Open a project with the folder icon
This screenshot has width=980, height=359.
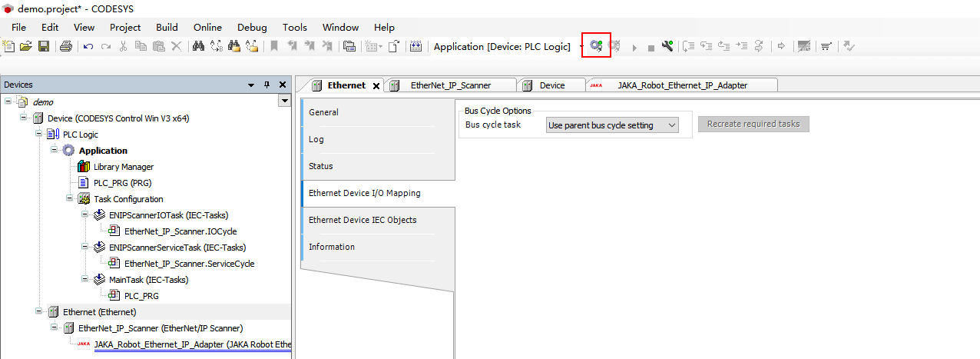click(26, 46)
